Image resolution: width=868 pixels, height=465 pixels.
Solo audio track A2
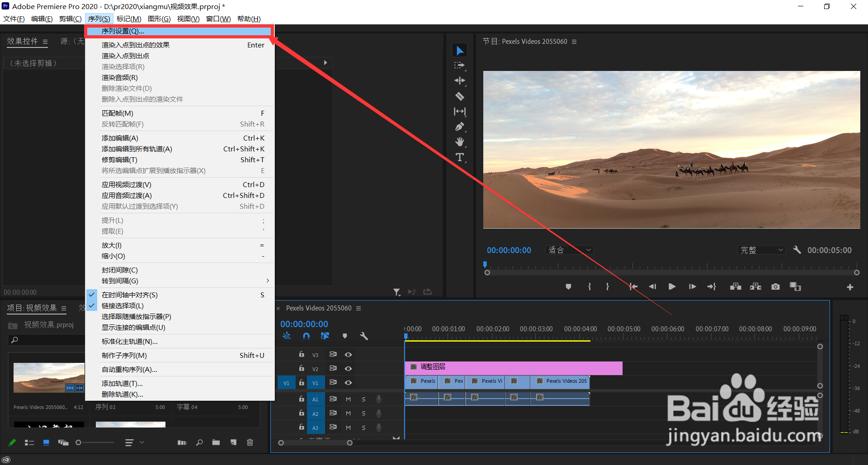(363, 413)
